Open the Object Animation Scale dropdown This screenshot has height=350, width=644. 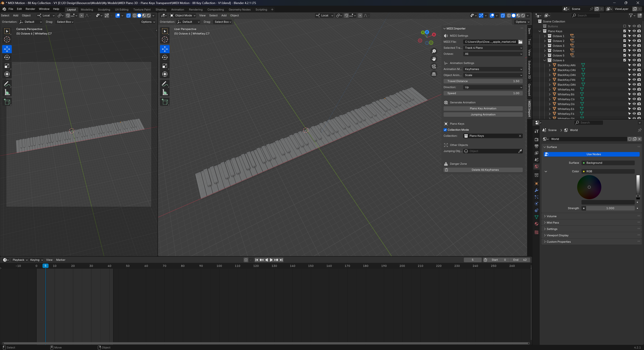coord(493,75)
